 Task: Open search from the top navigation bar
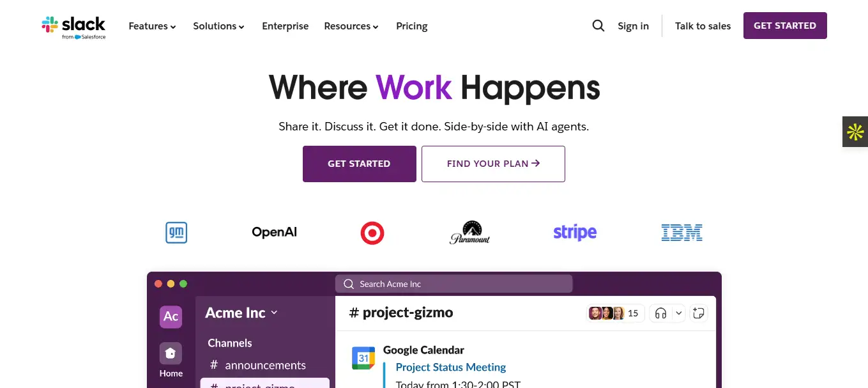tap(598, 26)
